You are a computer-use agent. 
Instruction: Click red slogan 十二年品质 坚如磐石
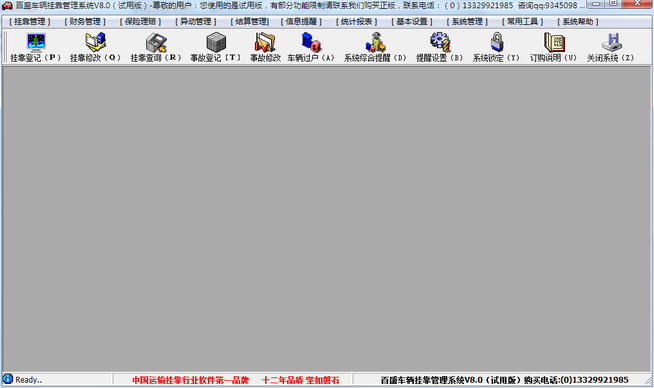click(300, 380)
